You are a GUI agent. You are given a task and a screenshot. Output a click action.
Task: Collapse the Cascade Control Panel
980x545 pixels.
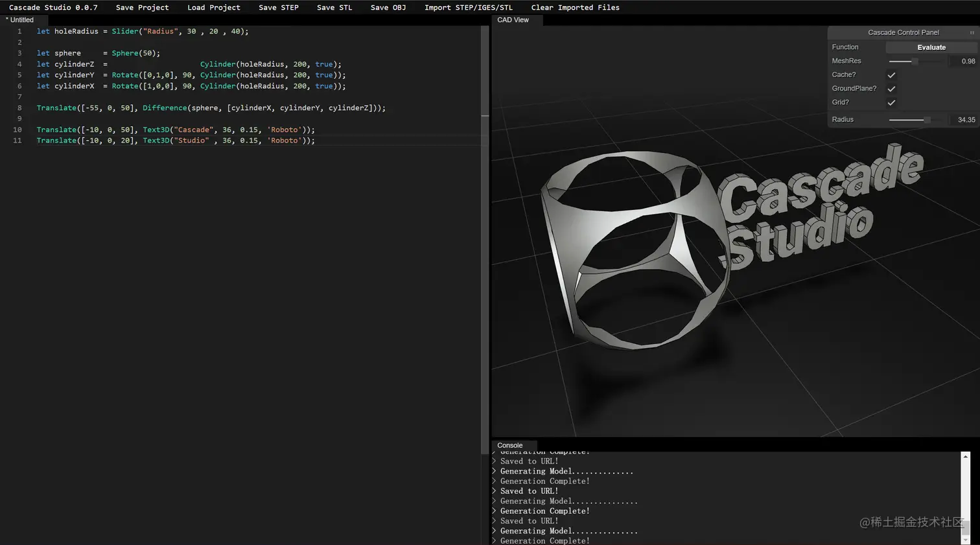pos(972,32)
